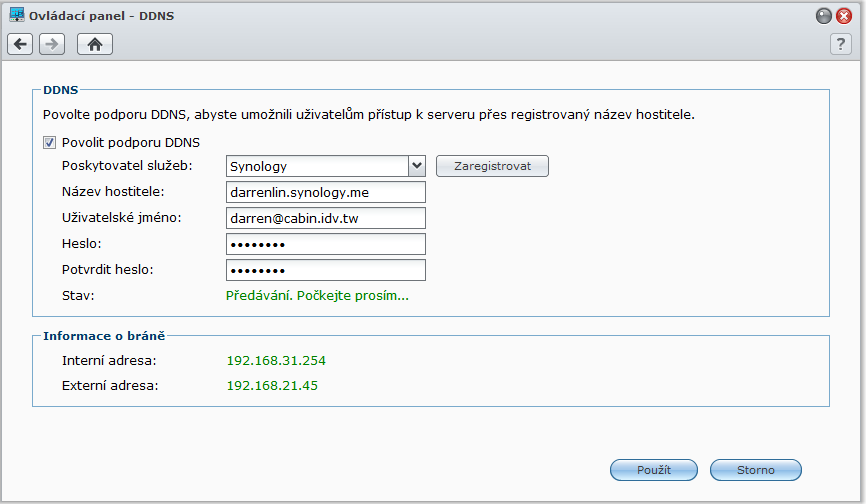Open the Poskytovatel služeb dropdown arrow
This screenshot has width=866, height=504.
point(417,166)
